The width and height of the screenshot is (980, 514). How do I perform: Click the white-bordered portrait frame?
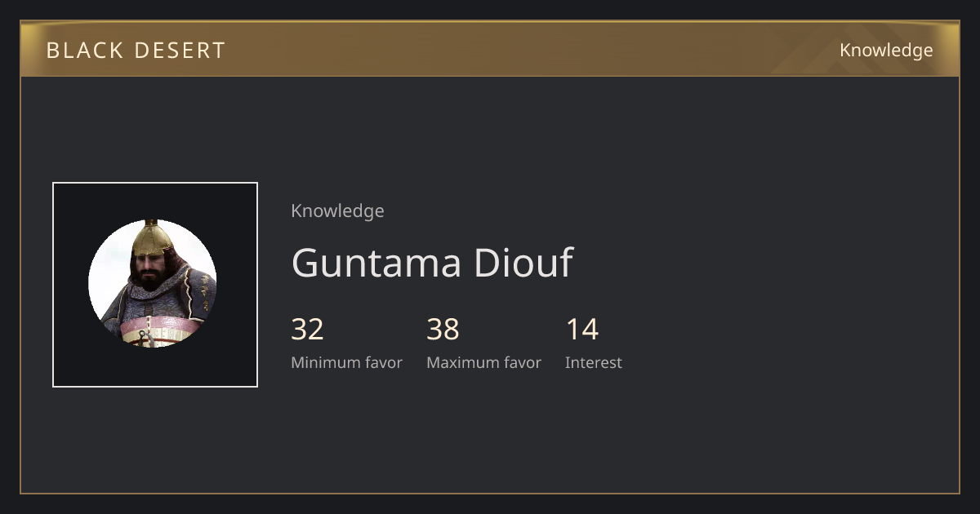click(x=155, y=285)
